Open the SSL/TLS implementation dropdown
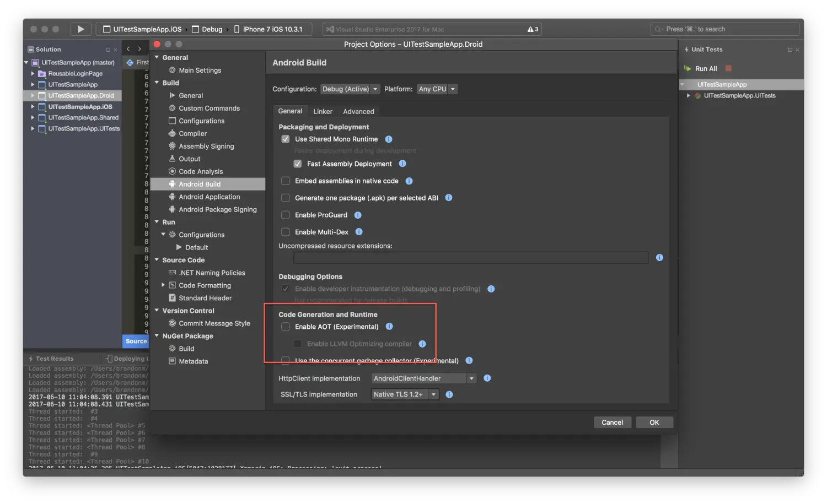Image resolution: width=827 pixels, height=504 pixels. [x=405, y=394]
